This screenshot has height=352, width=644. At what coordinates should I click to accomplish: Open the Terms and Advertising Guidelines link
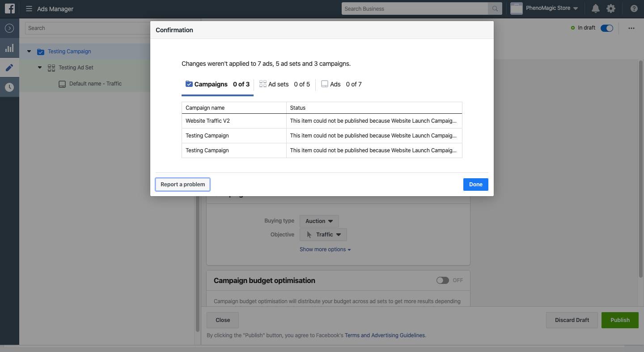385,335
